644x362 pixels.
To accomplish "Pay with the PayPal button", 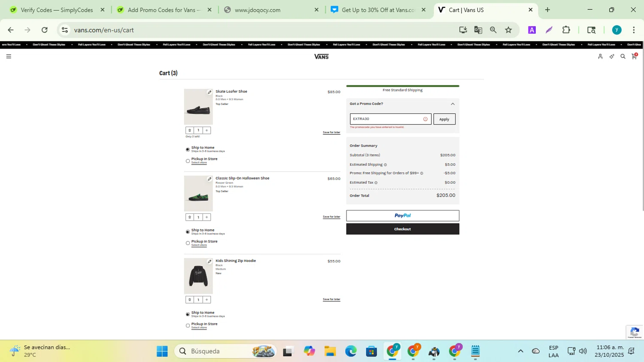I will [403, 216].
